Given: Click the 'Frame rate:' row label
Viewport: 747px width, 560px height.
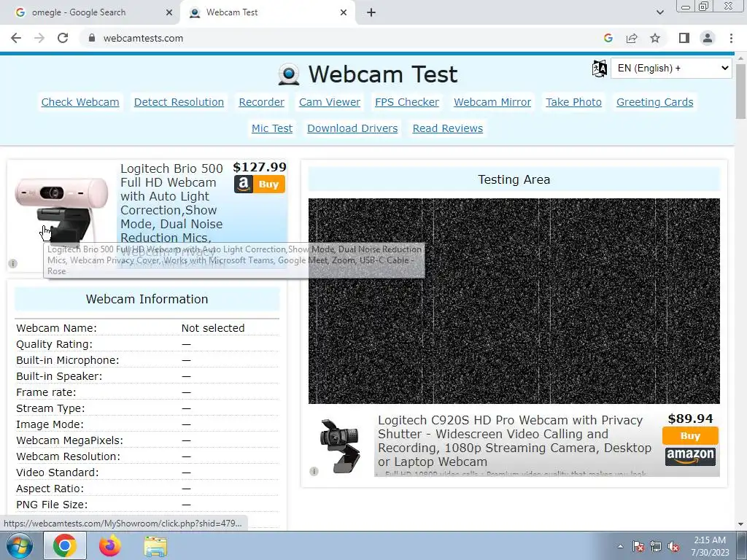Looking at the screenshot, I should [x=46, y=392].
